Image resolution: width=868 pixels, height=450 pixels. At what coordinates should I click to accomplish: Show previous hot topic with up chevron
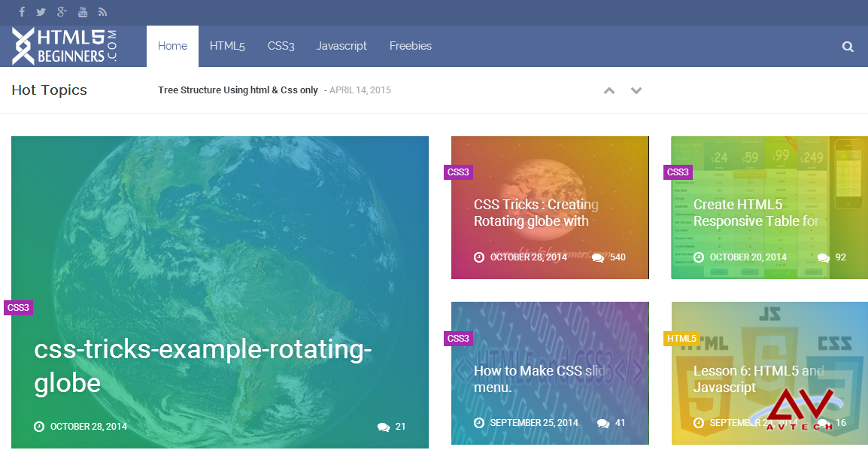coord(609,90)
